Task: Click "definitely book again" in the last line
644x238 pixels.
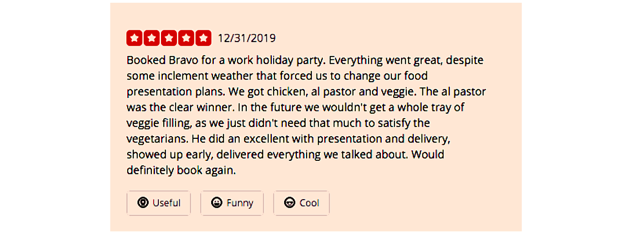Action: tap(181, 170)
